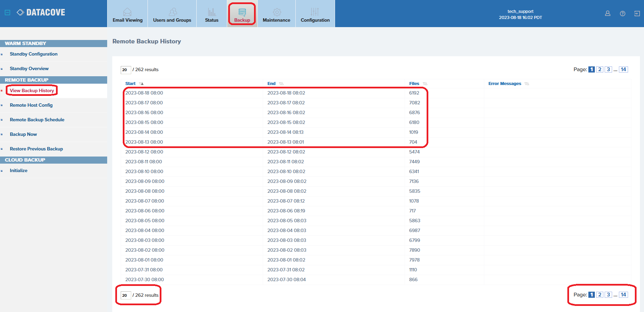Image resolution: width=644 pixels, height=312 pixels.
Task: Collapse the sidebar using the top-left toggle icon
Action: pos(7,13)
